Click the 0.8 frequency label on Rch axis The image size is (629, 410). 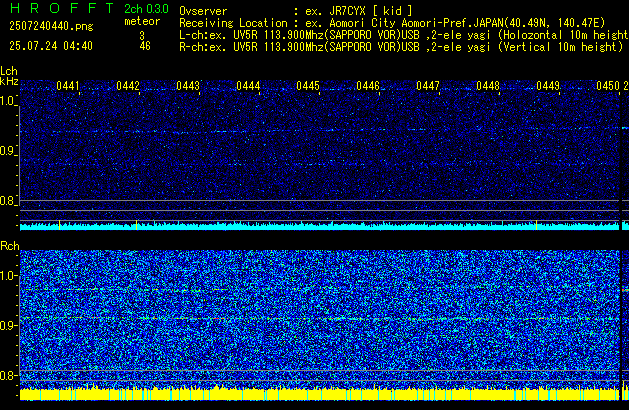[x=8, y=375]
